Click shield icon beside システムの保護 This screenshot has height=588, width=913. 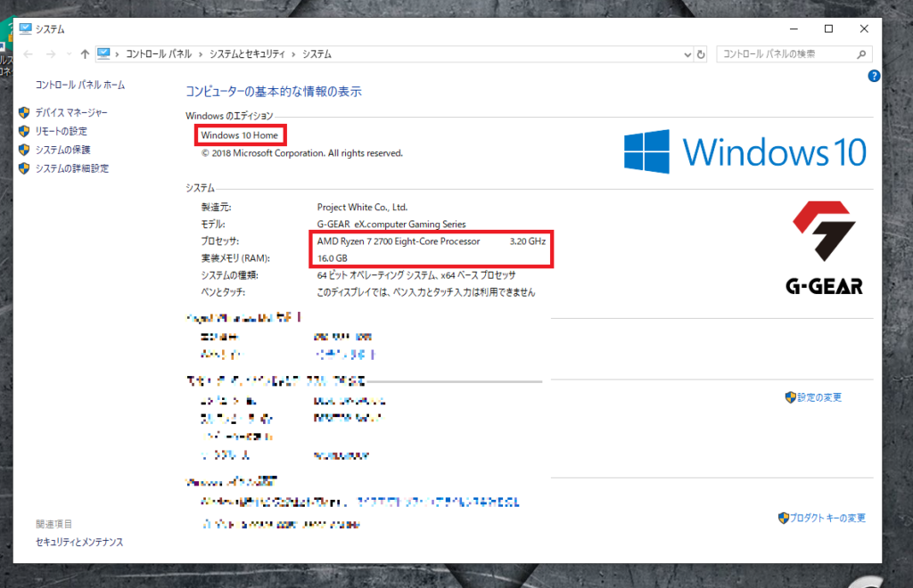(24, 150)
